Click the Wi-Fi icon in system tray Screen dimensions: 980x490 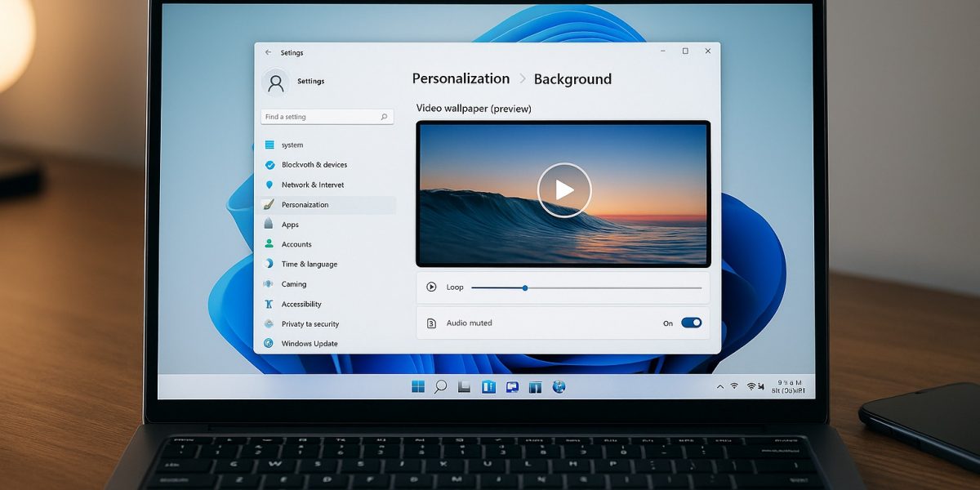coord(734,385)
